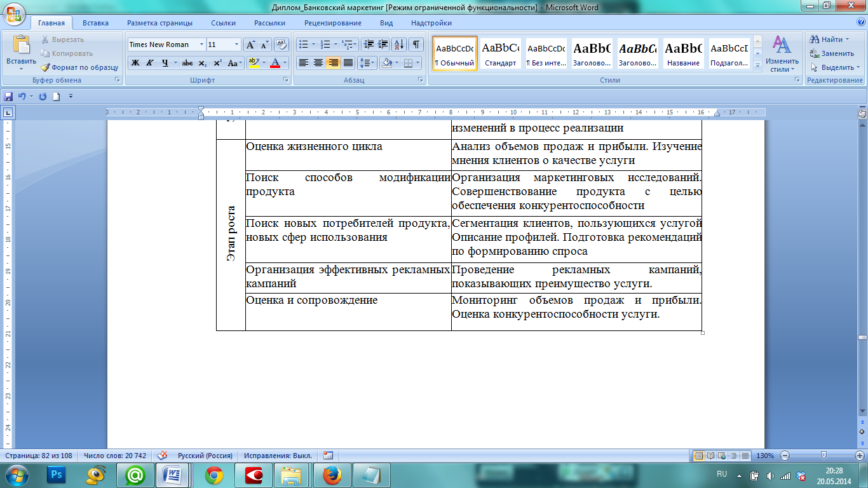The width and height of the screenshot is (868, 488).
Task: Justify the text alignment
Action: tap(348, 63)
